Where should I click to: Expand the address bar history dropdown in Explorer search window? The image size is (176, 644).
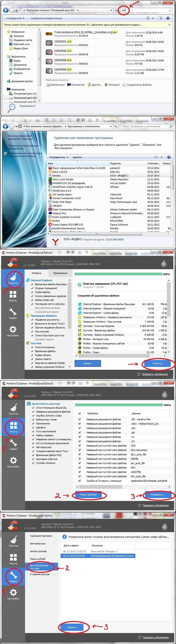(111, 10)
